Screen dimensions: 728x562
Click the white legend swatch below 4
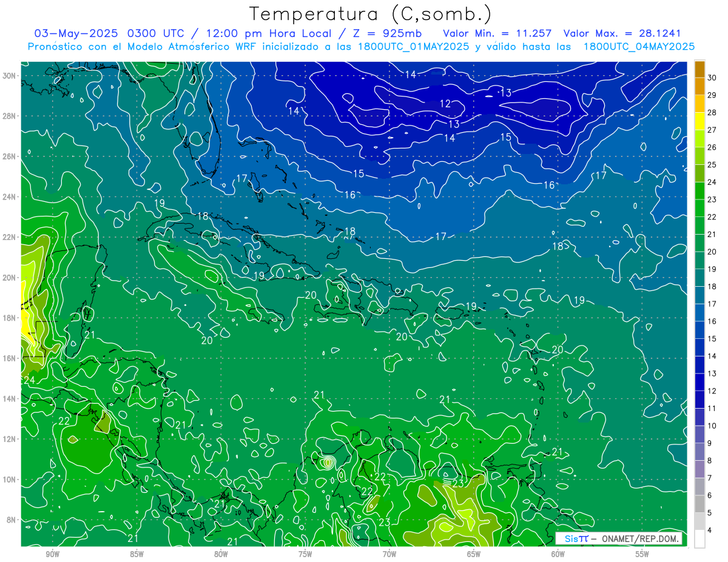click(x=700, y=539)
